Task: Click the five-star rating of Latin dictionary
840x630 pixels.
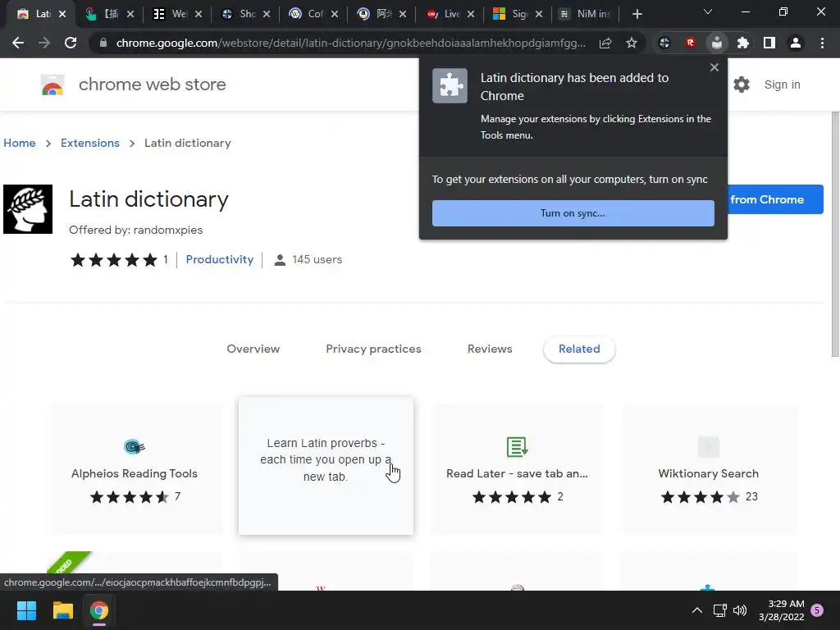Action: coord(114,260)
